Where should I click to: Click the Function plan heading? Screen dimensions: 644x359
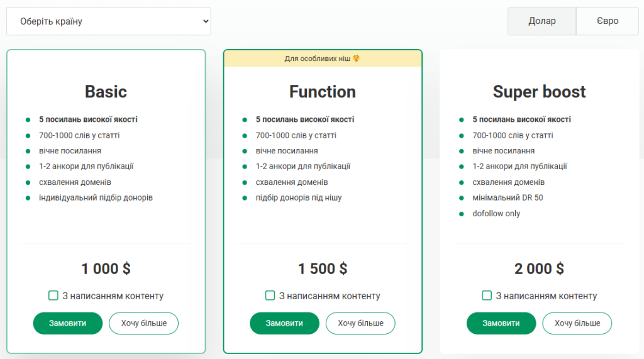click(x=323, y=92)
